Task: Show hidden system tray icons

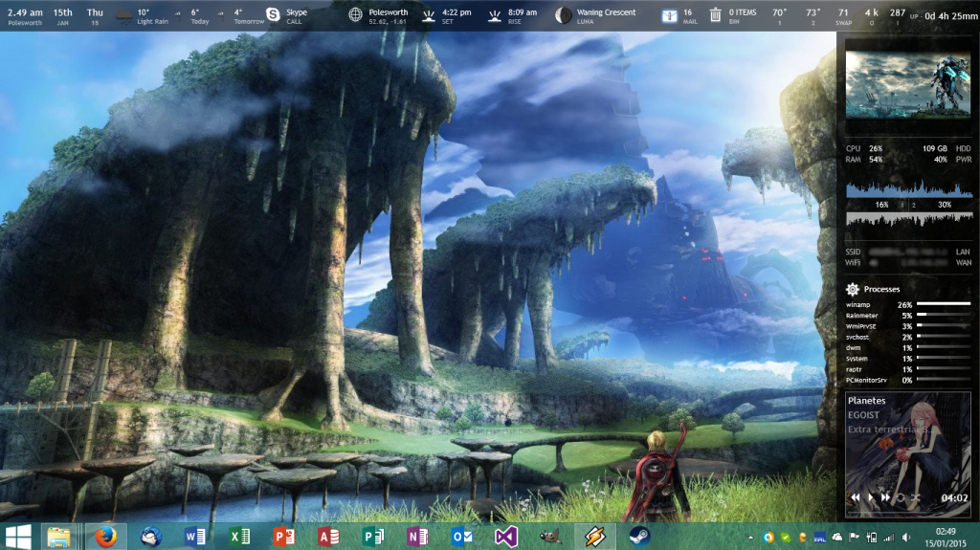Action: click(750, 538)
